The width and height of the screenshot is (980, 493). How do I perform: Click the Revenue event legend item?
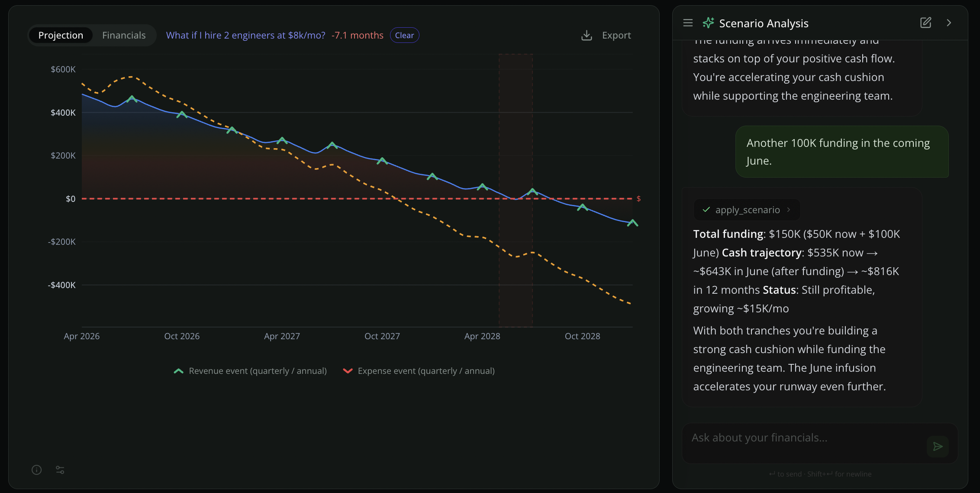[x=250, y=371]
